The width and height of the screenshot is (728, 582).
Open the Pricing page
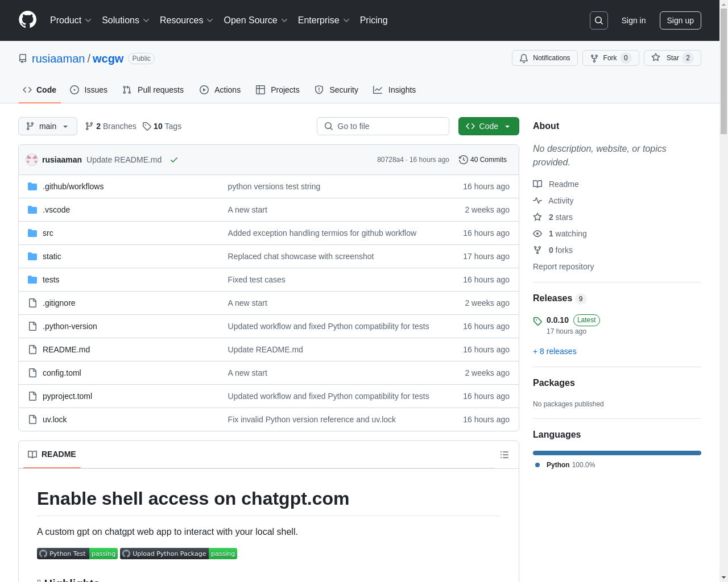[x=374, y=20]
